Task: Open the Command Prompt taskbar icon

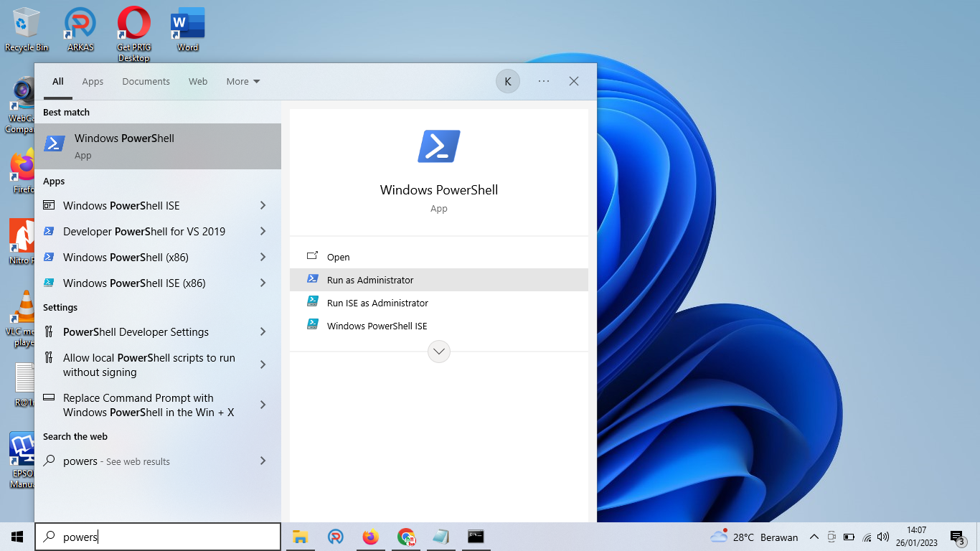Action: coord(476,537)
